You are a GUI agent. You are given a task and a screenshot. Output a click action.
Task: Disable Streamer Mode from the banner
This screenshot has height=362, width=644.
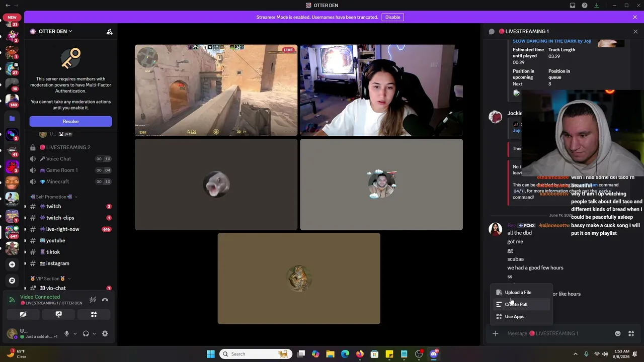[392, 17]
